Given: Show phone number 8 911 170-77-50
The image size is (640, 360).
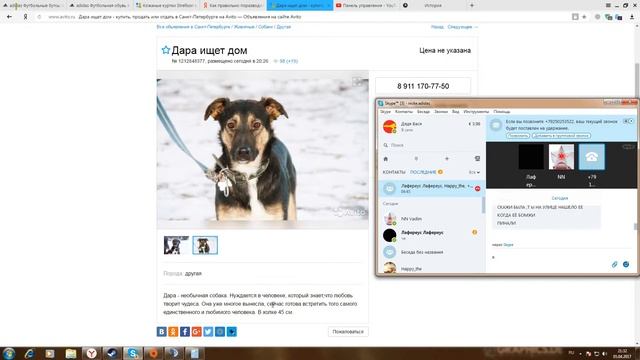Looking at the screenshot, I should (x=423, y=86).
